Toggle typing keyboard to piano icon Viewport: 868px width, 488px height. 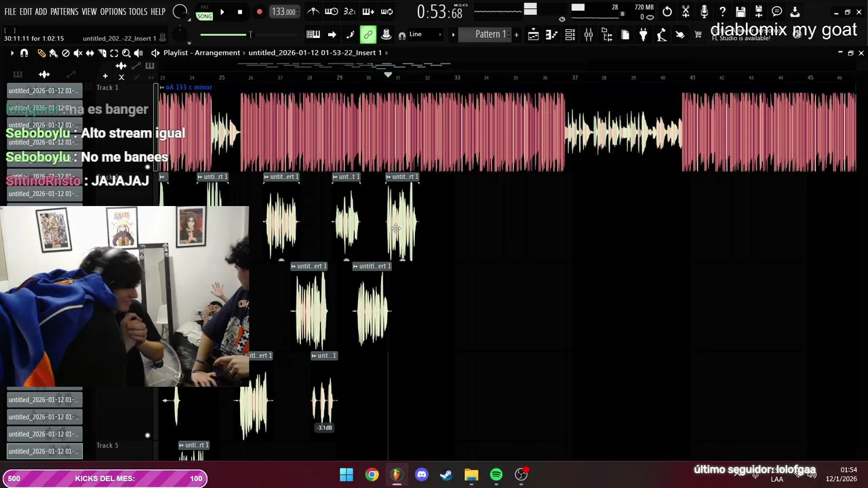[x=313, y=35]
